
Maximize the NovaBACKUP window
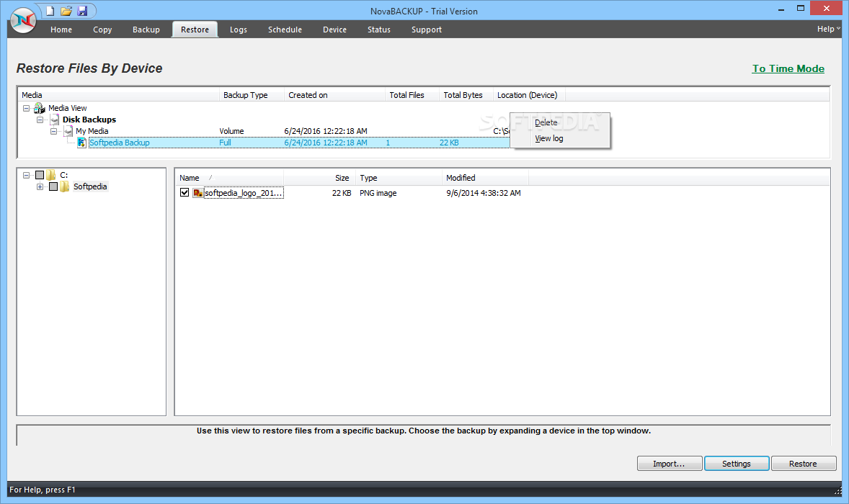click(801, 8)
